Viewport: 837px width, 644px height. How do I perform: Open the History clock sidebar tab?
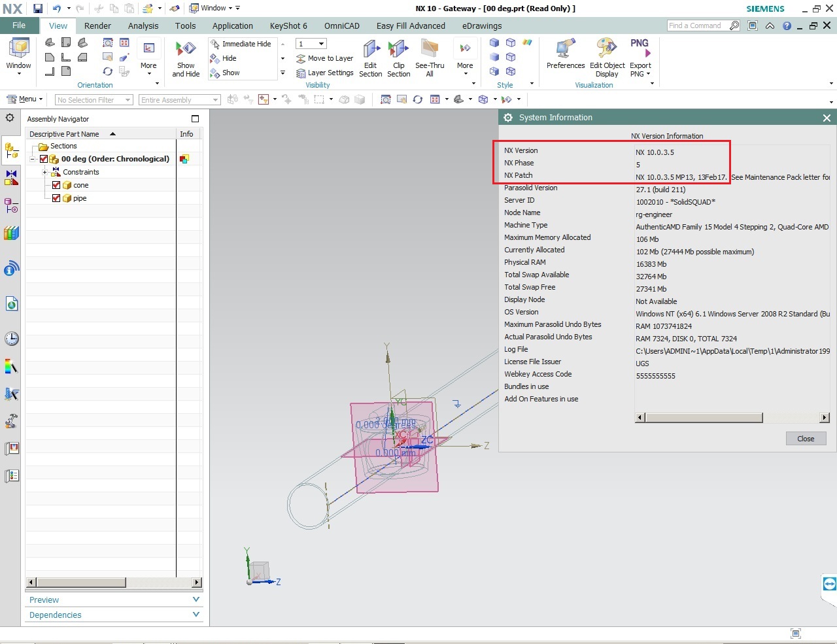tap(11, 339)
